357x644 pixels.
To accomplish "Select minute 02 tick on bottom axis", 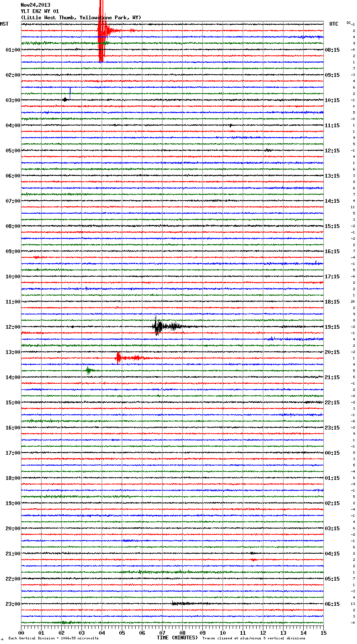I will coord(62,633).
